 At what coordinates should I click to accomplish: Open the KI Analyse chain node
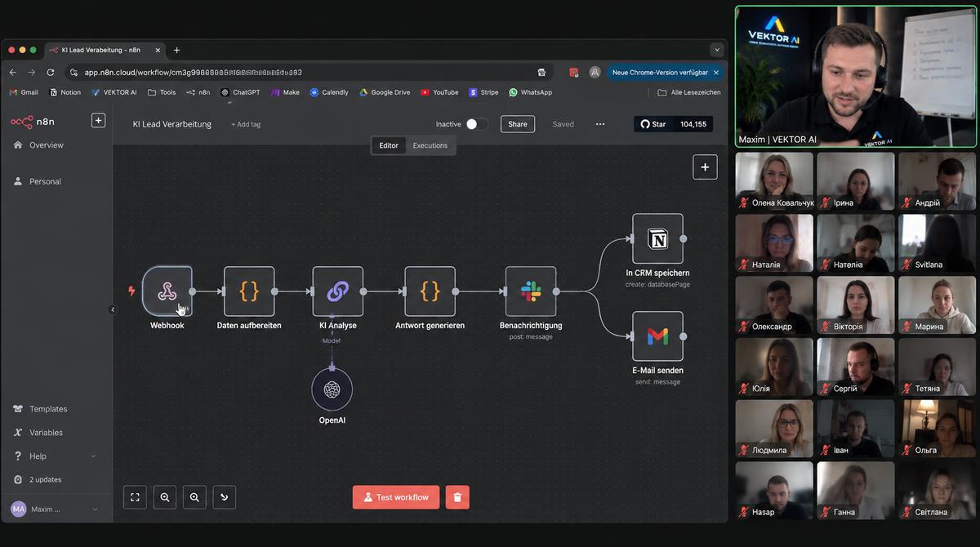pyautogui.click(x=337, y=291)
